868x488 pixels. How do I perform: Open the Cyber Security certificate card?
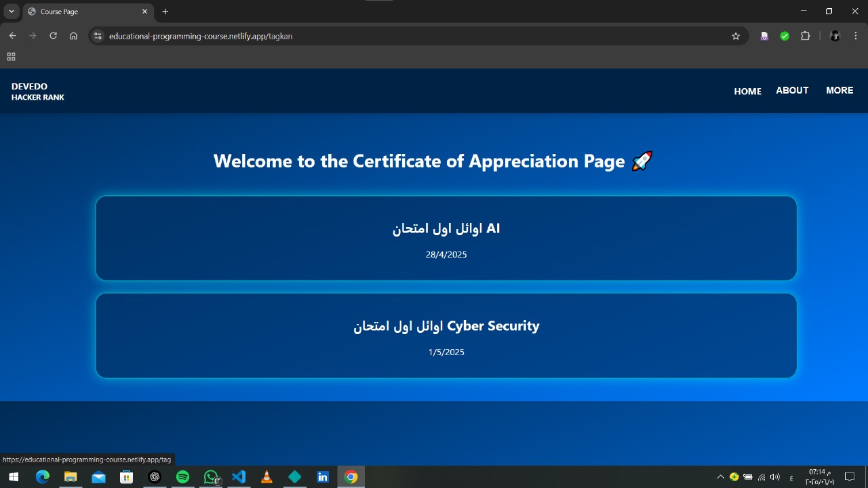446,335
